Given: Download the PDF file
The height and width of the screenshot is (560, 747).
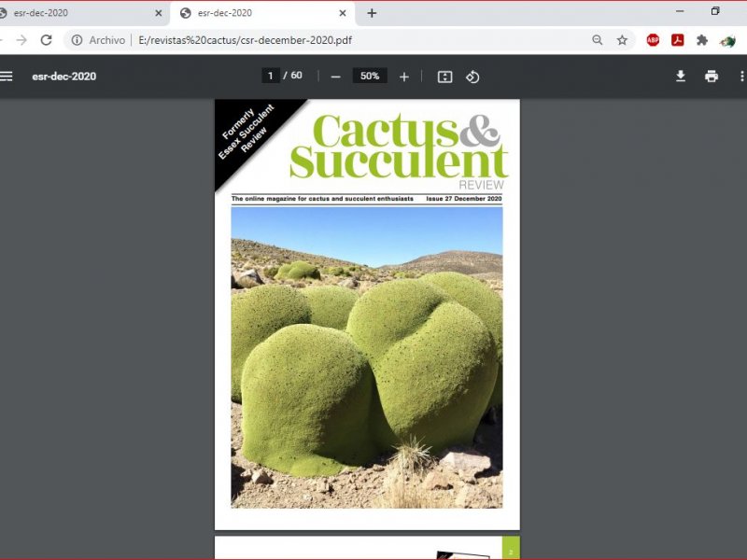Looking at the screenshot, I should pyautogui.click(x=681, y=77).
